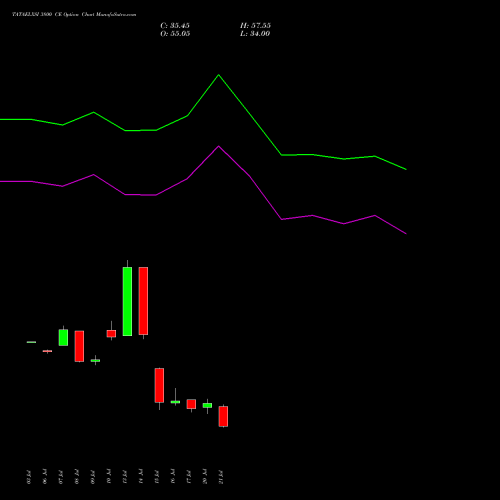Select the 20 Jul date label

pyautogui.click(x=205, y=477)
